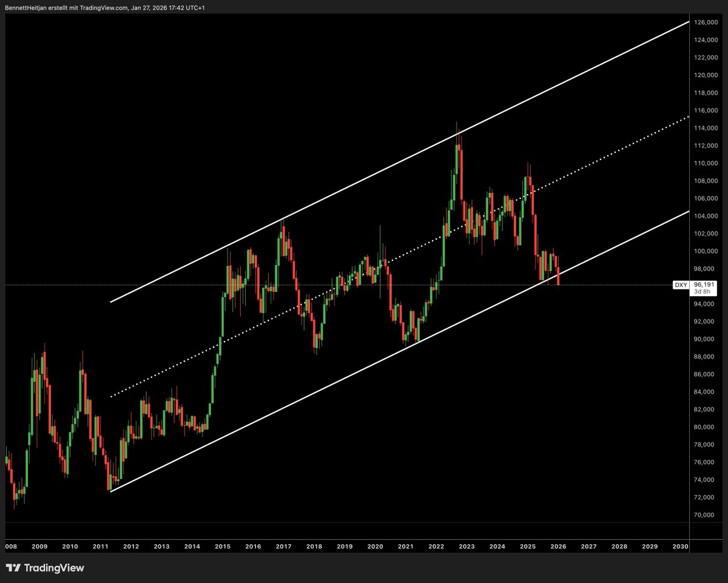Click the 2012 year on time axis
Image resolution: width=728 pixels, height=583 pixels.
[131, 547]
